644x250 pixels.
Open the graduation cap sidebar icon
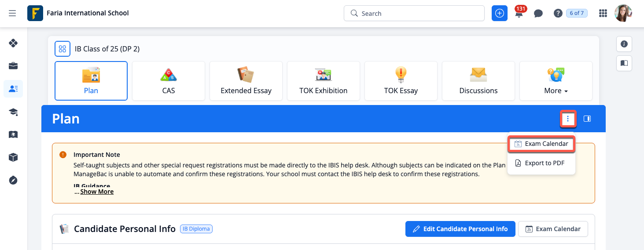pyautogui.click(x=13, y=112)
